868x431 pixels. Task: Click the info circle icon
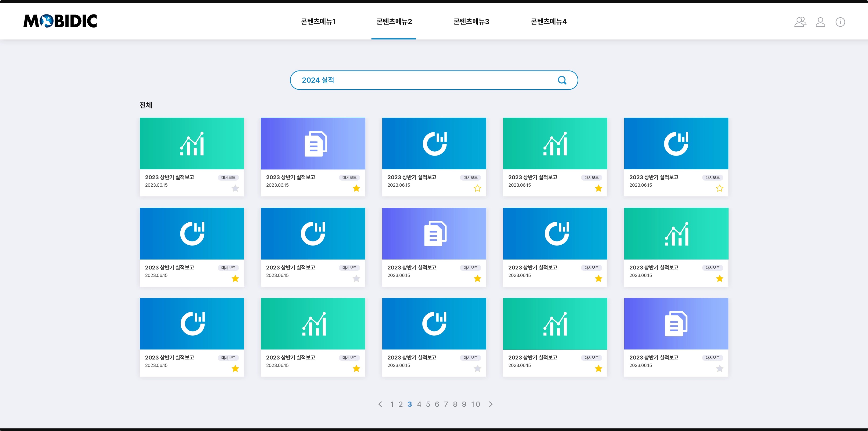840,22
